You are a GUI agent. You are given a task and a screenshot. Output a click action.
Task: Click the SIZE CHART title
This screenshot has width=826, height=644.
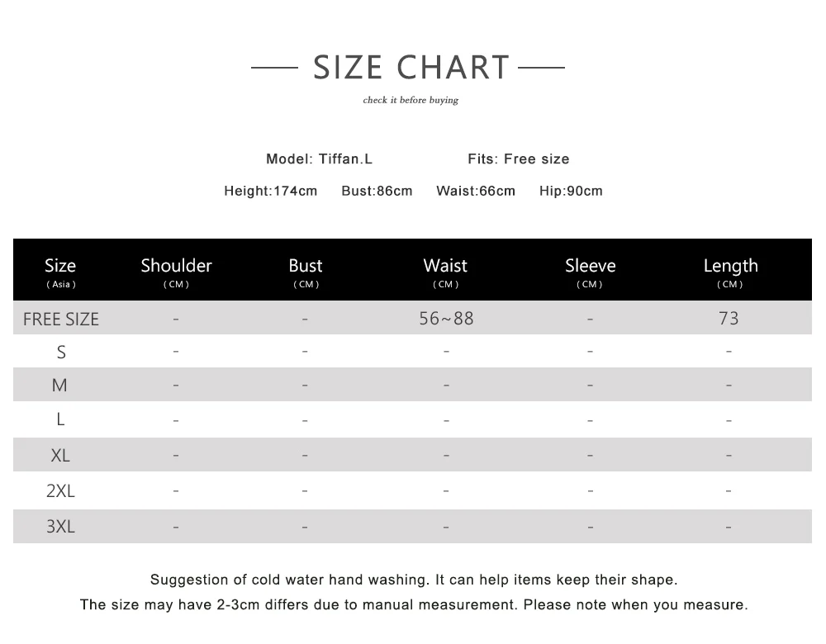pyautogui.click(x=411, y=68)
